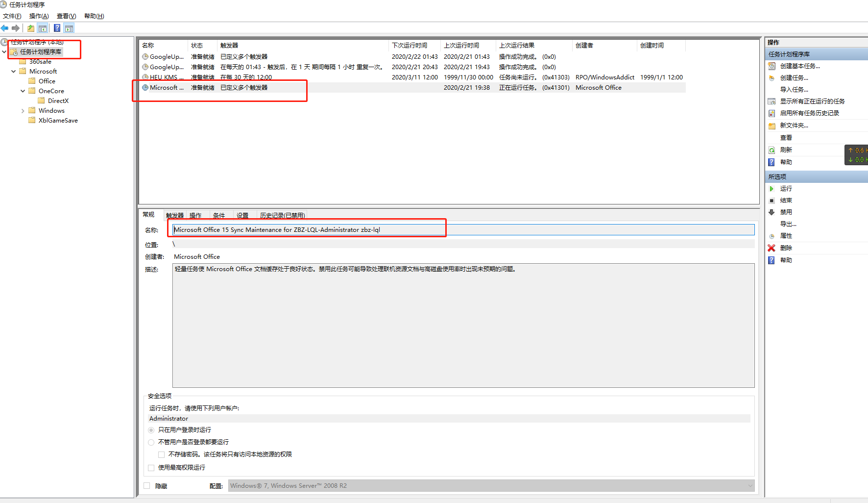The width and height of the screenshot is (868, 503).
Task: Collapse the OneCore folder node
Action: 23,91
